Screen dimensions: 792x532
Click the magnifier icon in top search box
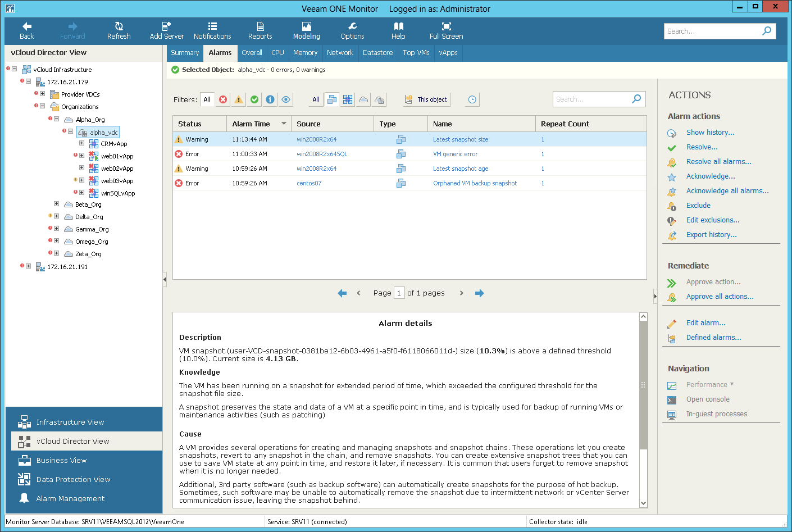coord(767,31)
